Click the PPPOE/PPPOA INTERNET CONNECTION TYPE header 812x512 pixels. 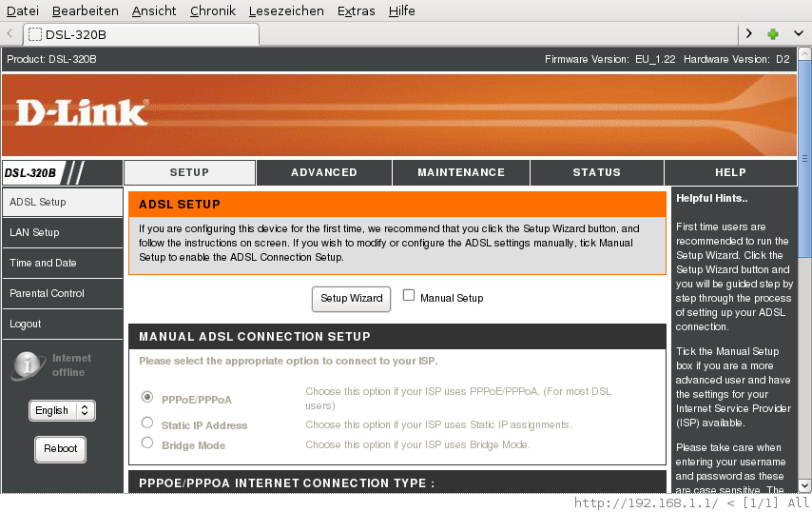tap(397, 482)
